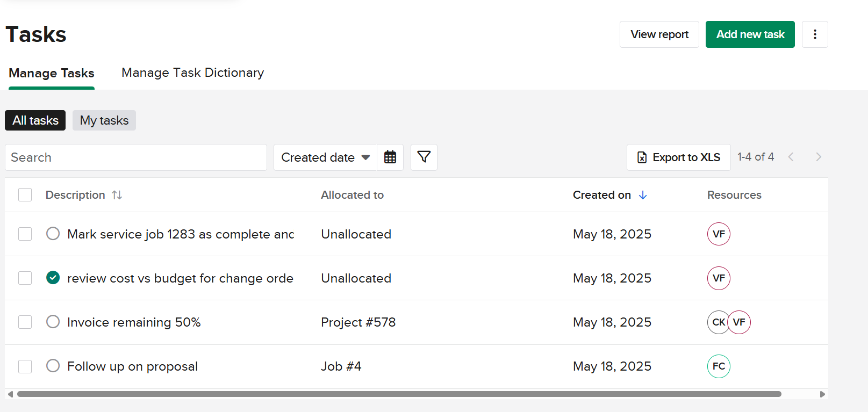Open the three-dot more options menu
The image size is (868, 412).
pyautogui.click(x=815, y=34)
